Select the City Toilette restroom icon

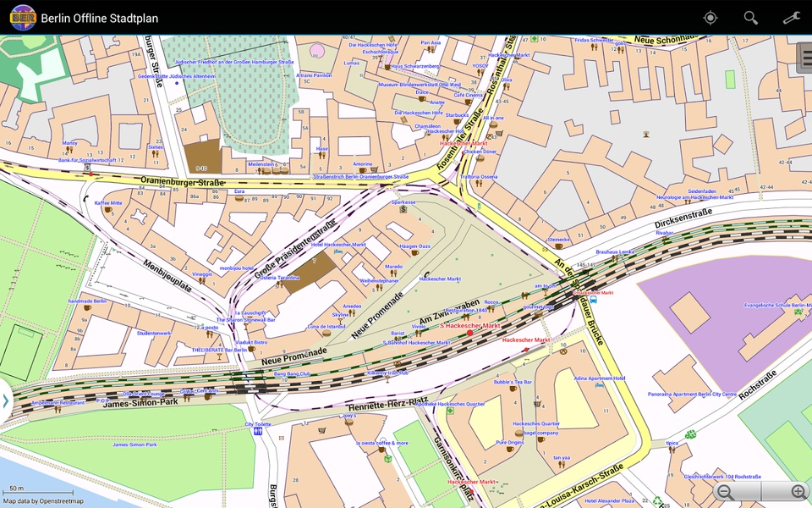[258, 431]
